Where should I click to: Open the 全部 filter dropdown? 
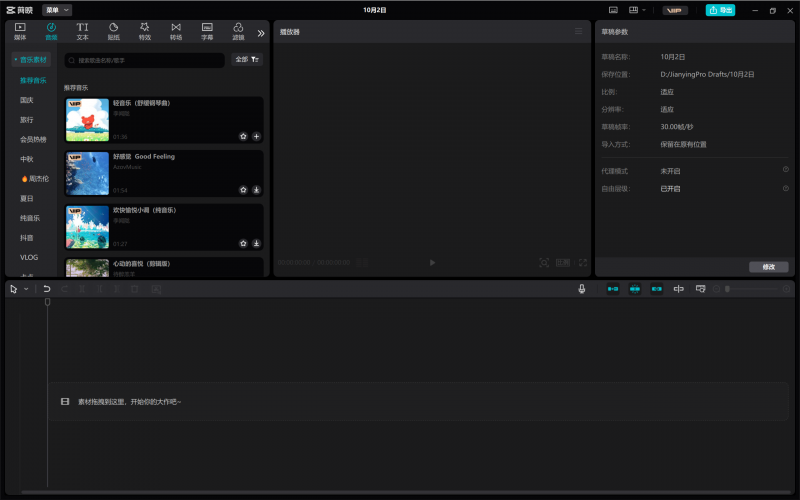pyautogui.click(x=247, y=60)
